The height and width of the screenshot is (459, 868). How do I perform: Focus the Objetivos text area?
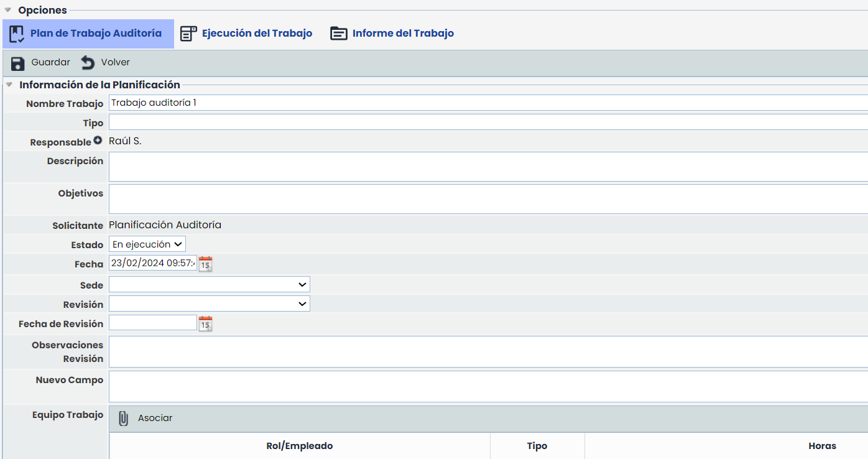pyautogui.click(x=487, y=199)
